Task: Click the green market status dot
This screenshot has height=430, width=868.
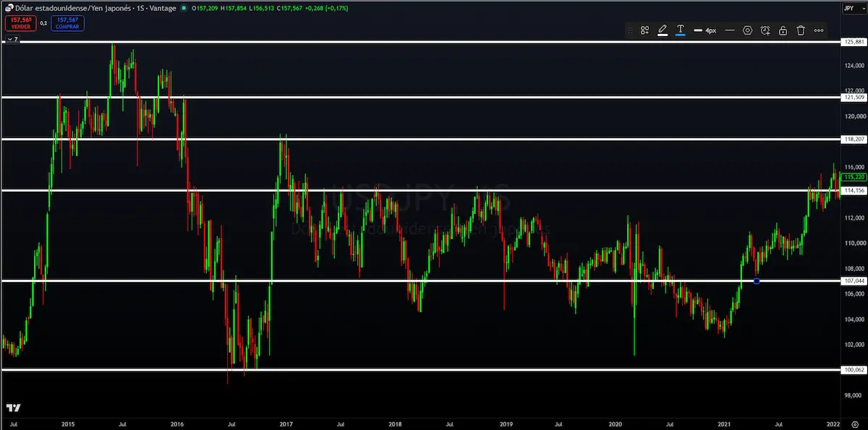Action: (184, 8)
